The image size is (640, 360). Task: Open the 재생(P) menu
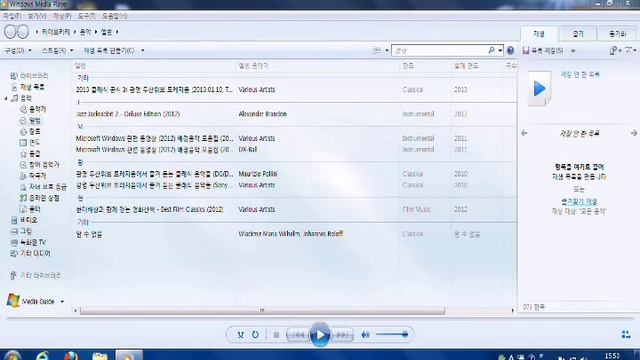click(62, 16)
